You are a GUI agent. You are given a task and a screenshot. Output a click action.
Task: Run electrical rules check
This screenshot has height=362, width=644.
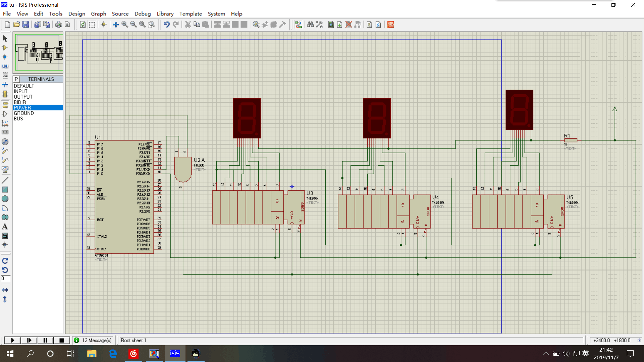pyautogui.click(x=378, y=24)
